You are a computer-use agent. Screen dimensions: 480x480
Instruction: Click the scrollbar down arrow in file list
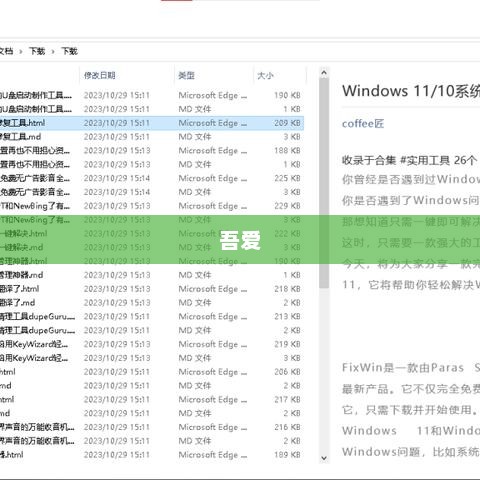[324, 458]
